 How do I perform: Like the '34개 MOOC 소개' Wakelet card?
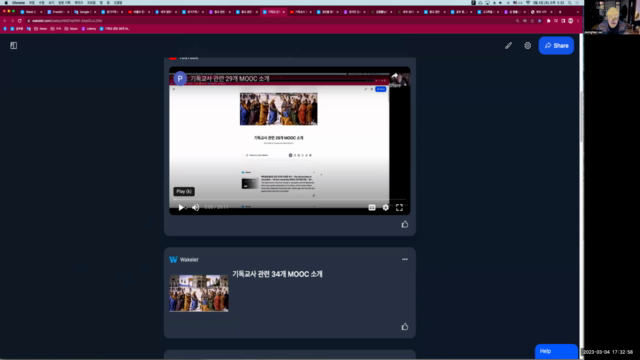point(404,327)
